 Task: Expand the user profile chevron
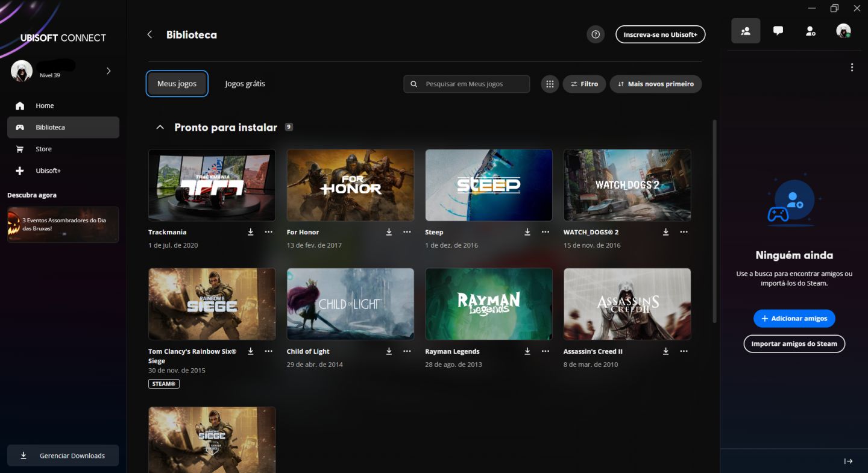(x=108, y=71)
